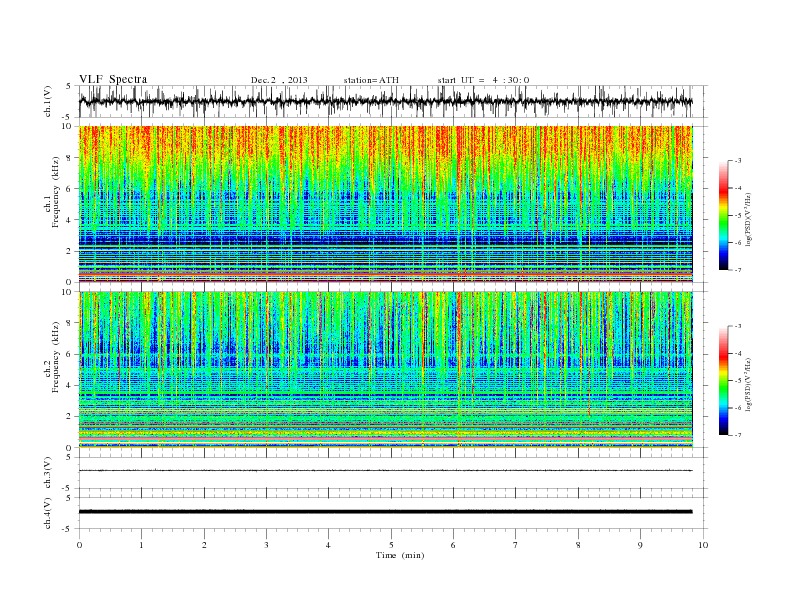792x612 pixels.
Task: Click the ch.2 frequency tick label "2"
Action: pyautogui.click(x=69, y=417)
